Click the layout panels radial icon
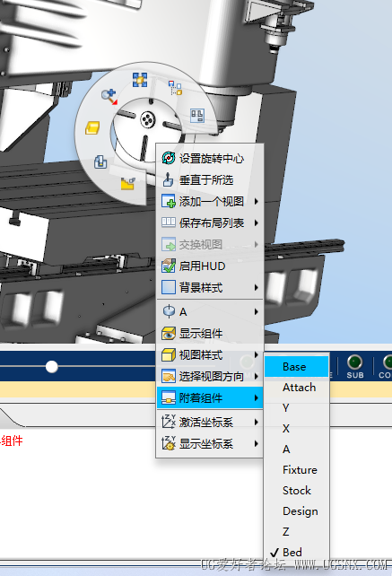The width and height of the screenshot is (392, 576). [197, 116]
